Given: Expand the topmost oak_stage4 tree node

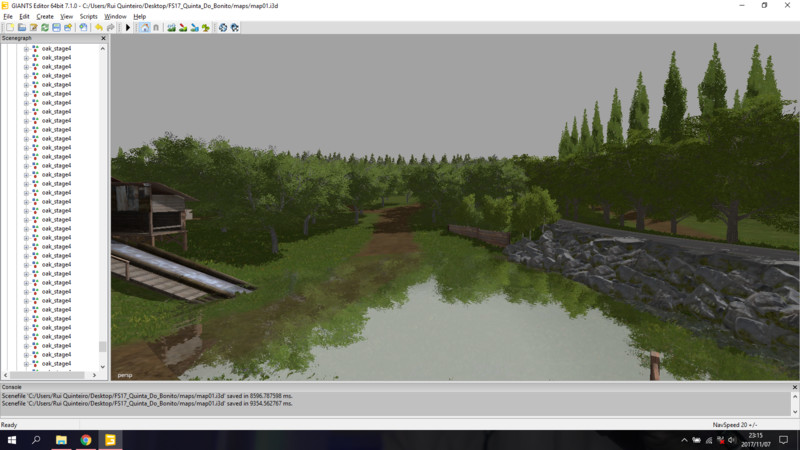Looking at the screenshot, I should [26, 48].
